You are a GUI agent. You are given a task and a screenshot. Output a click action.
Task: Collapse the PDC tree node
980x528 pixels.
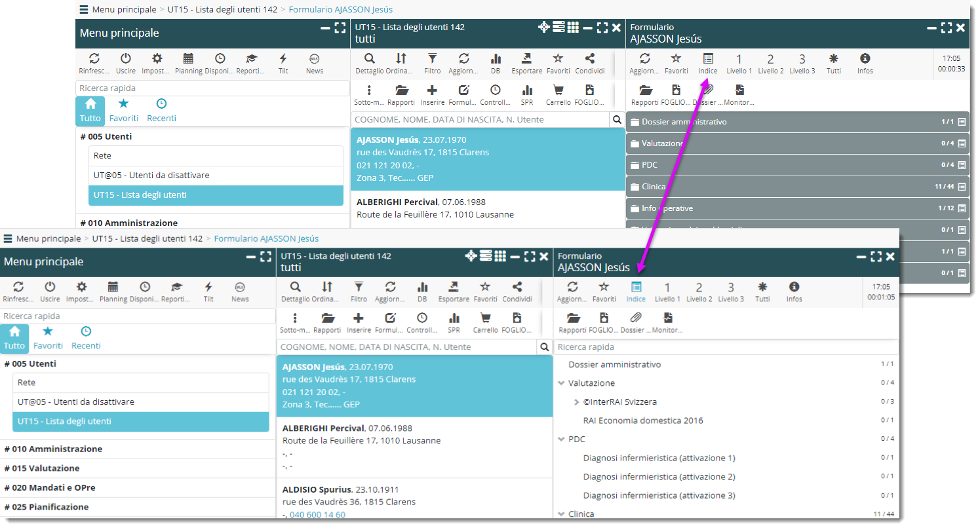(x=561, y=440)
